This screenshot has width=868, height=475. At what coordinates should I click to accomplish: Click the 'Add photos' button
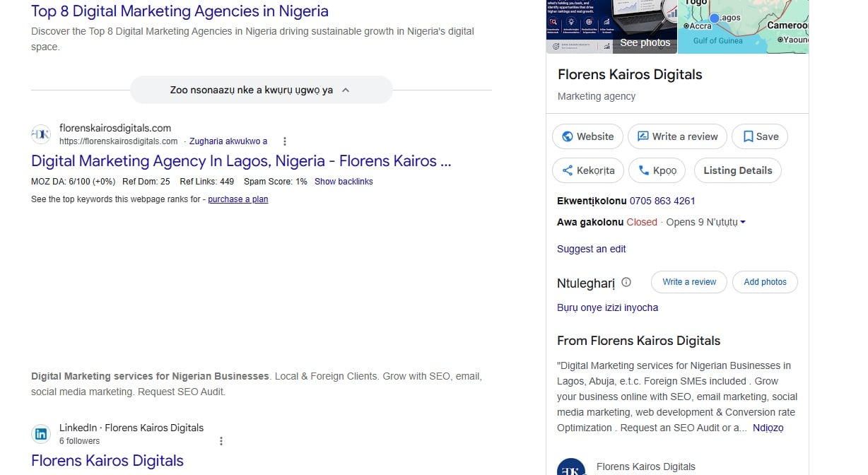coord(765,282)
